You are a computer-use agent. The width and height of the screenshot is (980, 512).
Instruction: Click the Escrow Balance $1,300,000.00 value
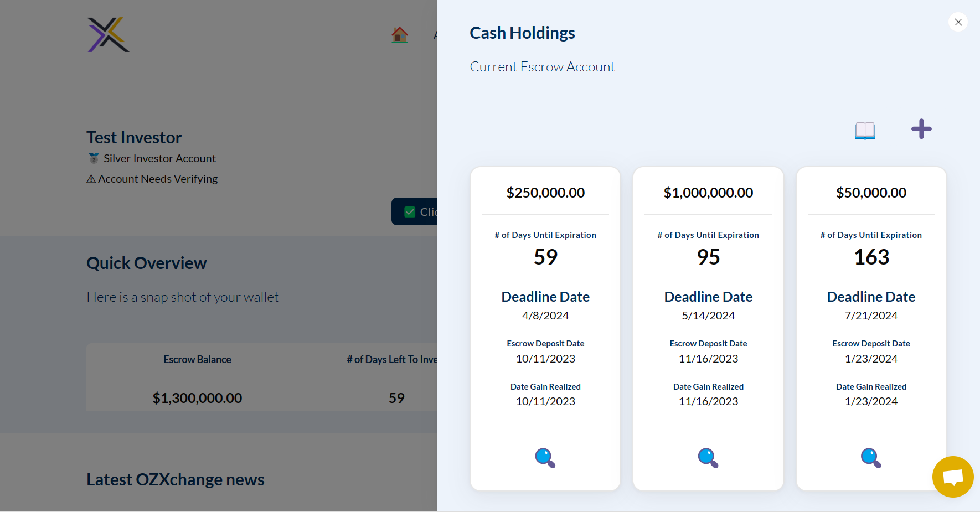click(197, 398)
